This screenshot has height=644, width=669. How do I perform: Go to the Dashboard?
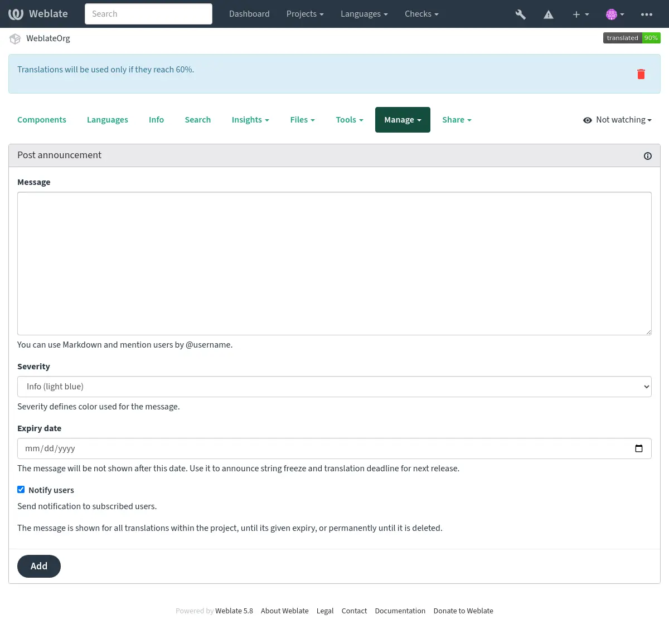point(249,14)
